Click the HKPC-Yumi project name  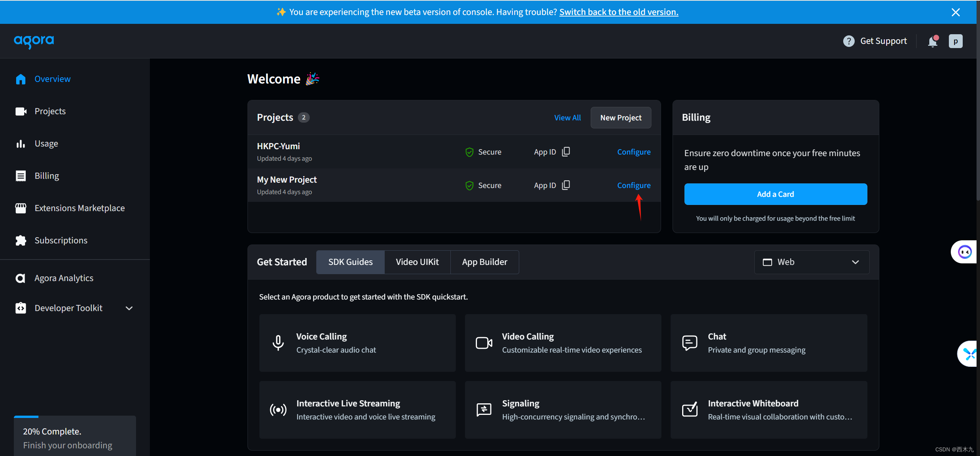point(278,146)
